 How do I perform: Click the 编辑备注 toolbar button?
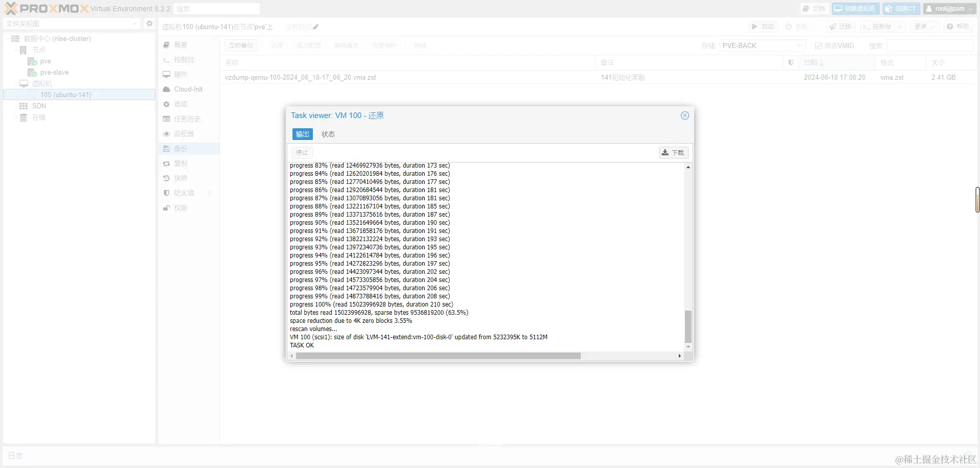[346, 45]
